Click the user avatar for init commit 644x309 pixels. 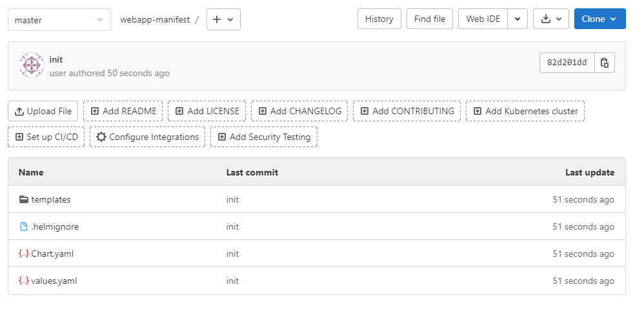pyautogui.click(x=32, y=66)
